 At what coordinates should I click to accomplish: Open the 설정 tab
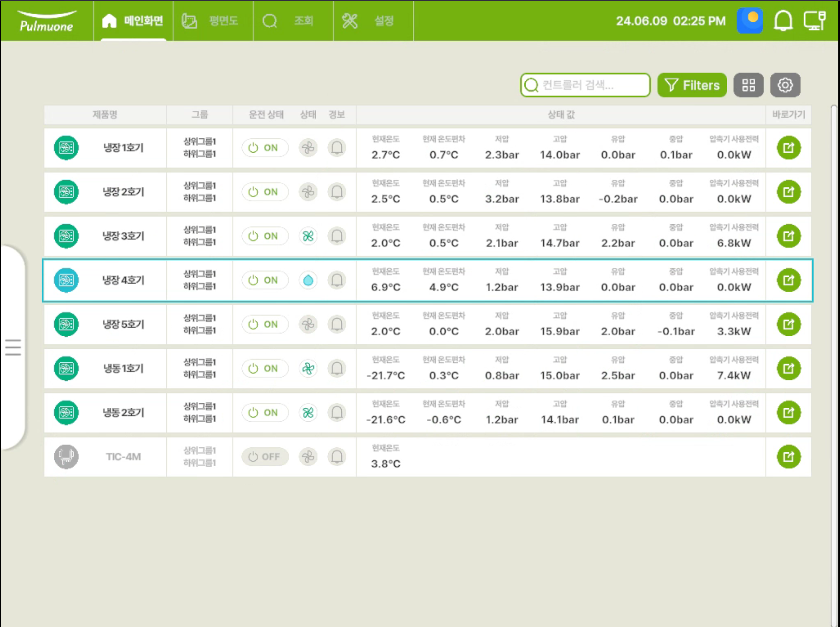click(x=373, y=21)
